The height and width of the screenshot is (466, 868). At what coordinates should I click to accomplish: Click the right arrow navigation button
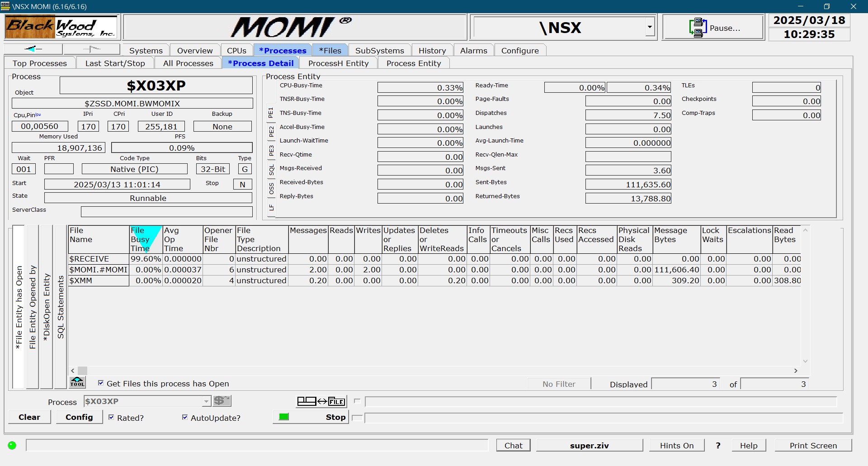[92, 49]
